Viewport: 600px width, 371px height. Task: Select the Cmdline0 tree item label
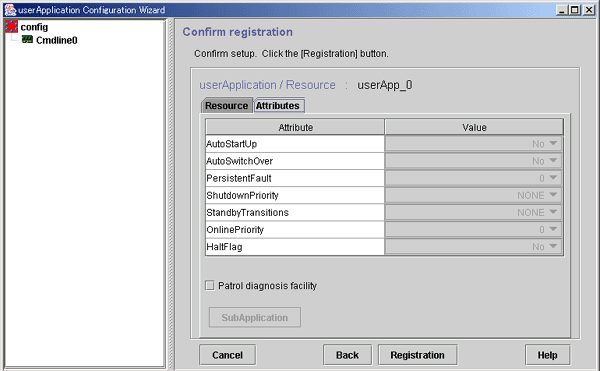57,40
